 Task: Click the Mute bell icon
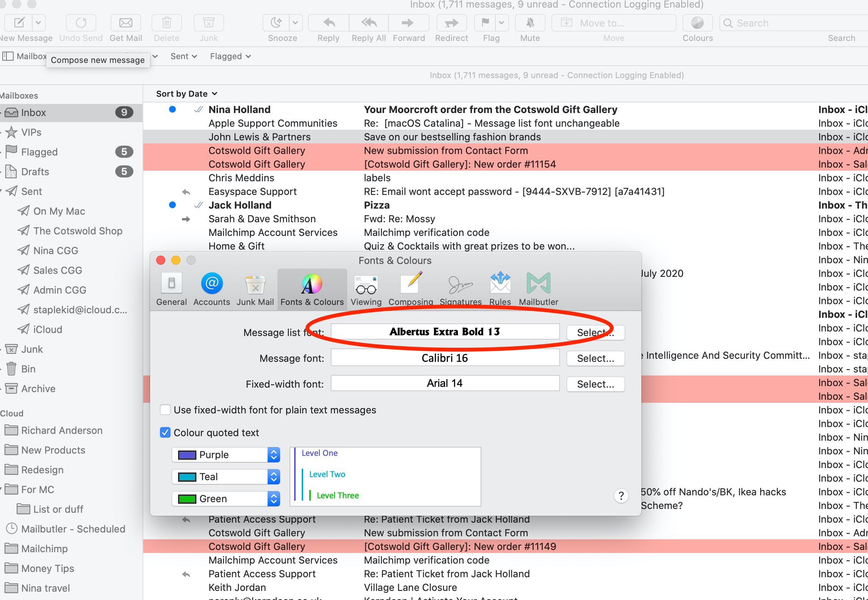pos(530,23)
